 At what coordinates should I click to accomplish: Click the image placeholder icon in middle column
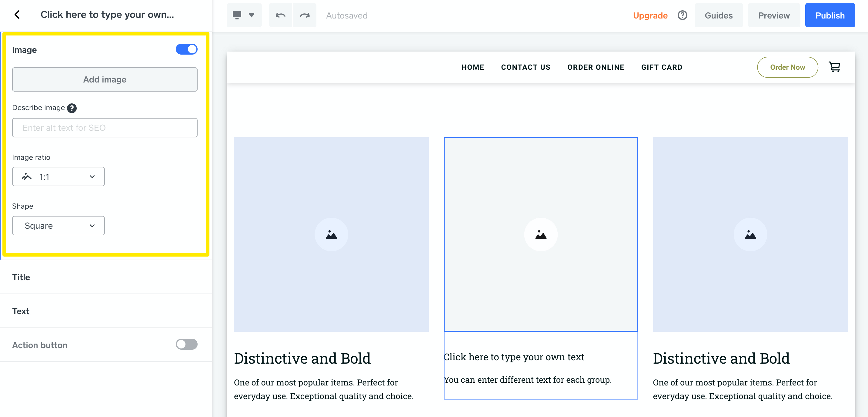coord(541,234)
